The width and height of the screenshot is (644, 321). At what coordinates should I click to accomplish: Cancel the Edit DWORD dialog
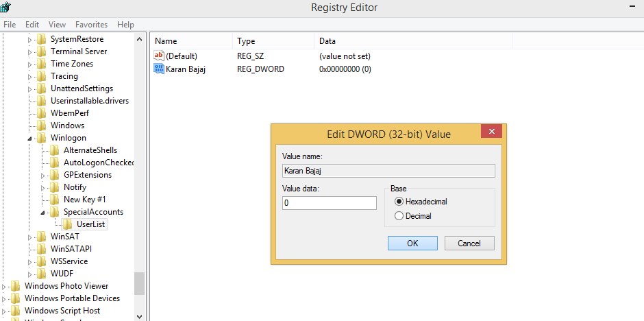[x=469, y=243]
